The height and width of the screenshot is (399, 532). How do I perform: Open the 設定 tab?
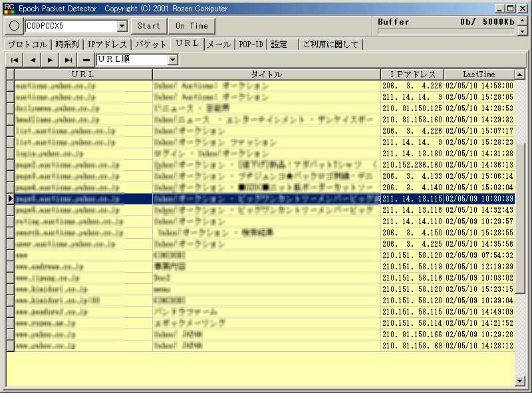click(282, 45)
